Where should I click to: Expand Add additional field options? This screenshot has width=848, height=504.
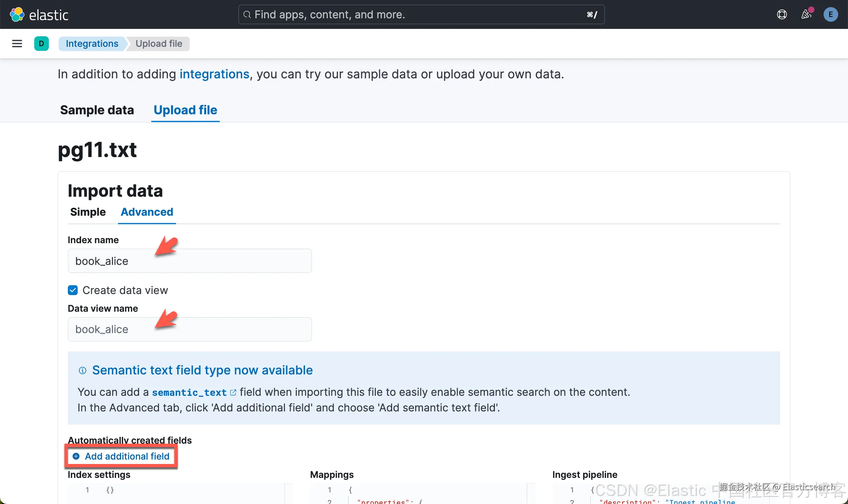coord(127,456)
